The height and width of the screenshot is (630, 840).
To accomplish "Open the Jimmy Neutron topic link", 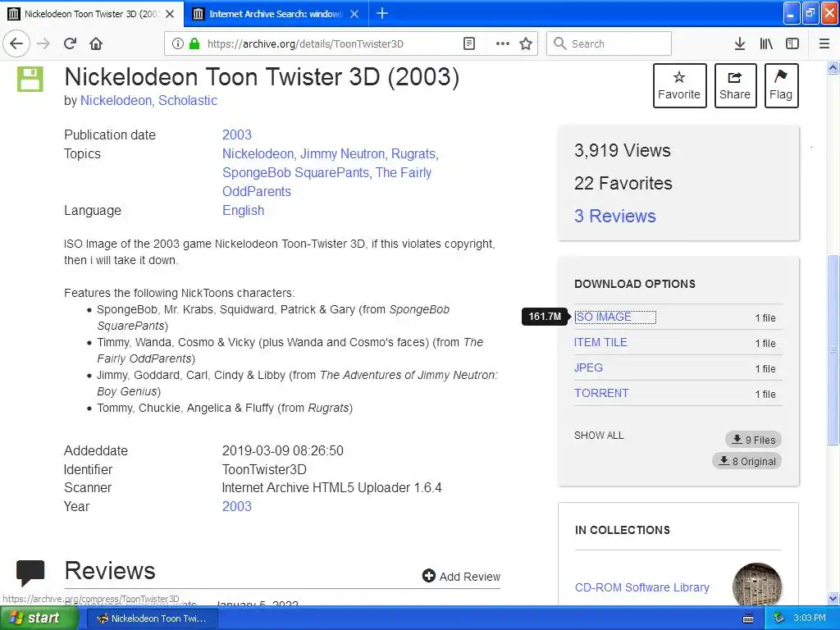I will point(342,153).
